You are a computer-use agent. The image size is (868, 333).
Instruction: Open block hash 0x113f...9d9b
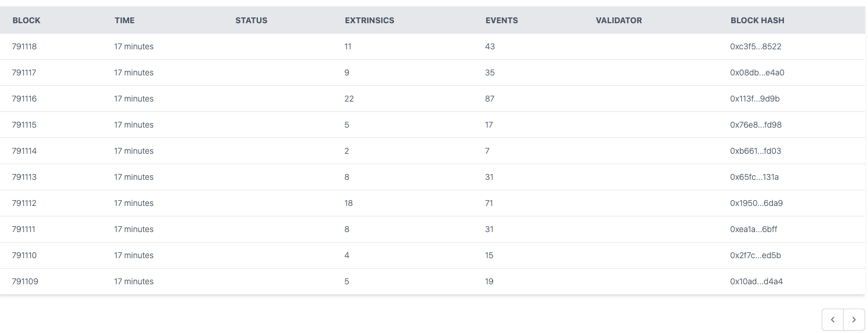754,99
